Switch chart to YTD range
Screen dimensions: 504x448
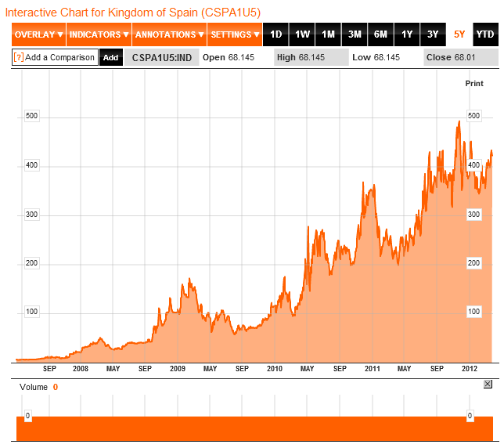point(485,34)
